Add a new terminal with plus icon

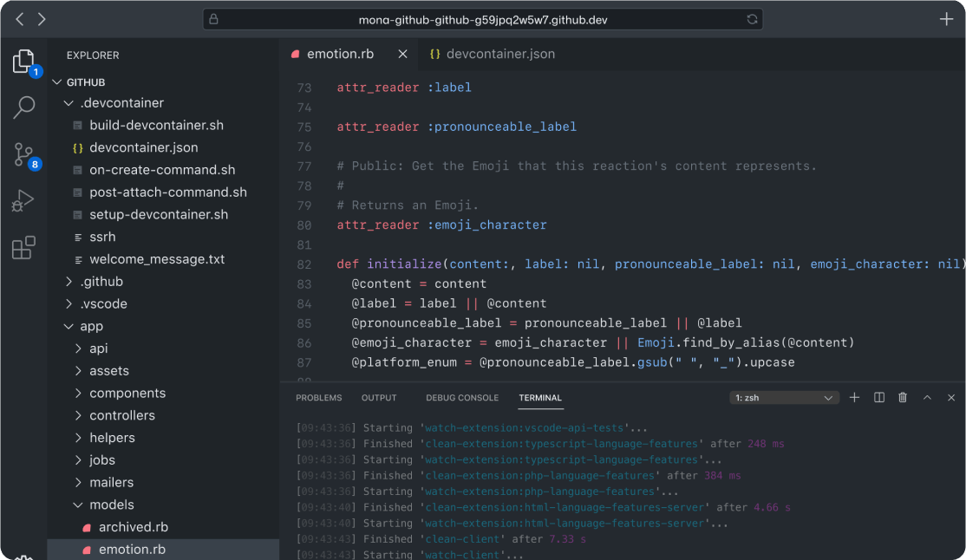(854, 398)
